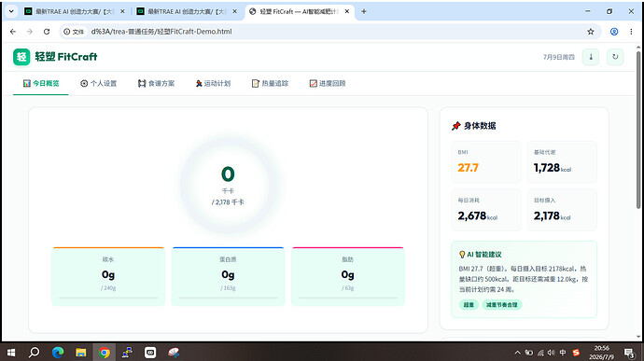Open the Chrome three-dot menu

[631, 32]
